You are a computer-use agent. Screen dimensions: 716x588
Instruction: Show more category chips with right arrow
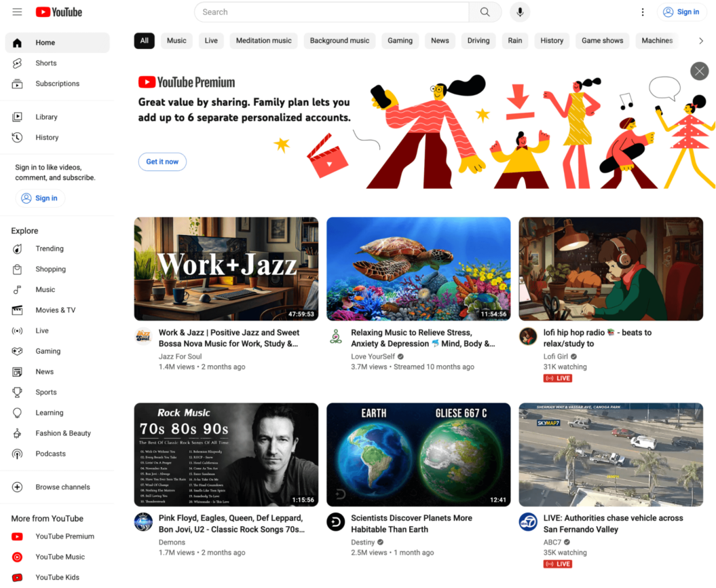tap(701, 41)
